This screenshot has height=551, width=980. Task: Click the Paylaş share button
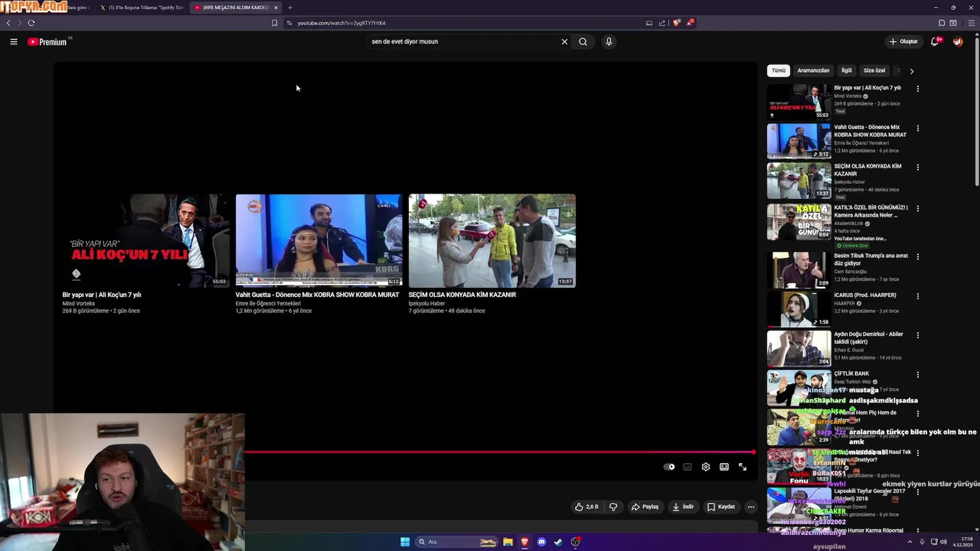coord(645,507)
